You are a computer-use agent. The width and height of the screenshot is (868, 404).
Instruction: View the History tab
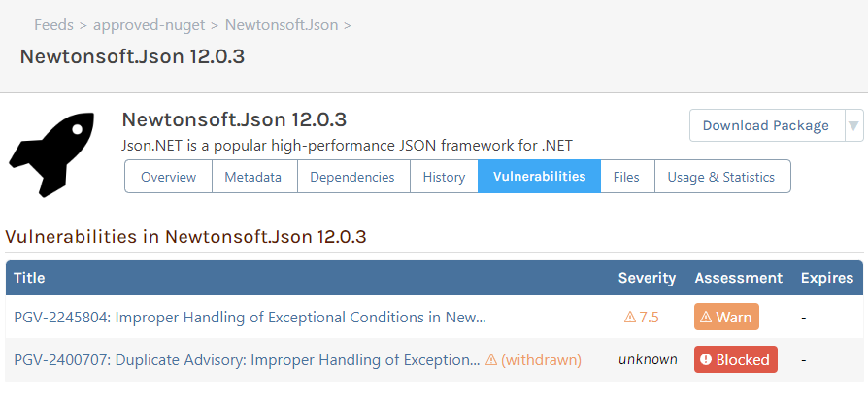tap(444, 177)
